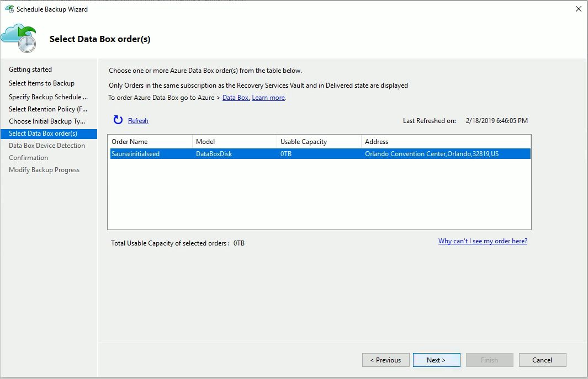The image size is (588, 379).
Task: Click 'Why can't I see my order here?'
Action: tap(483, 241)
